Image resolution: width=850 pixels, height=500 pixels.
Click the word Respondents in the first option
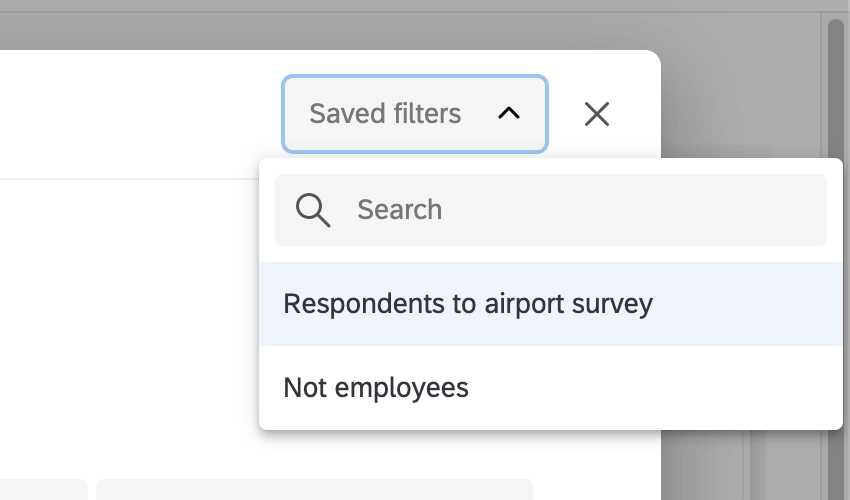pos(341,304)
